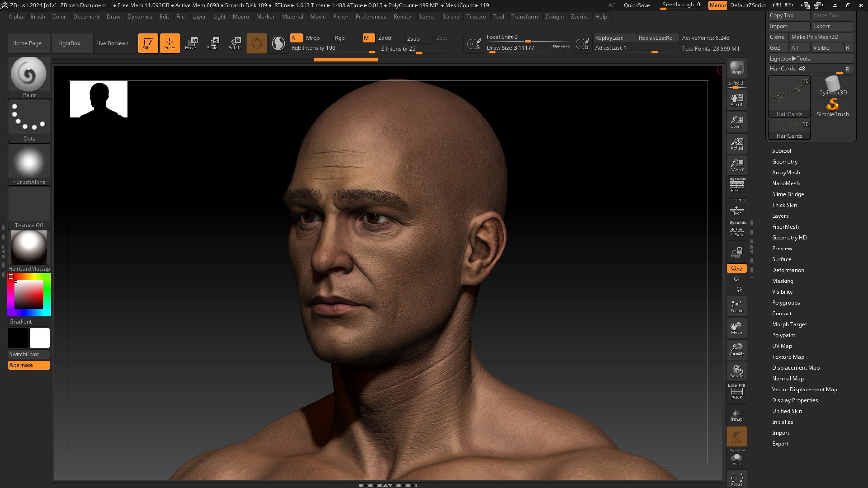
Task: Expand the UV Map section
Action: click(782, 346)
